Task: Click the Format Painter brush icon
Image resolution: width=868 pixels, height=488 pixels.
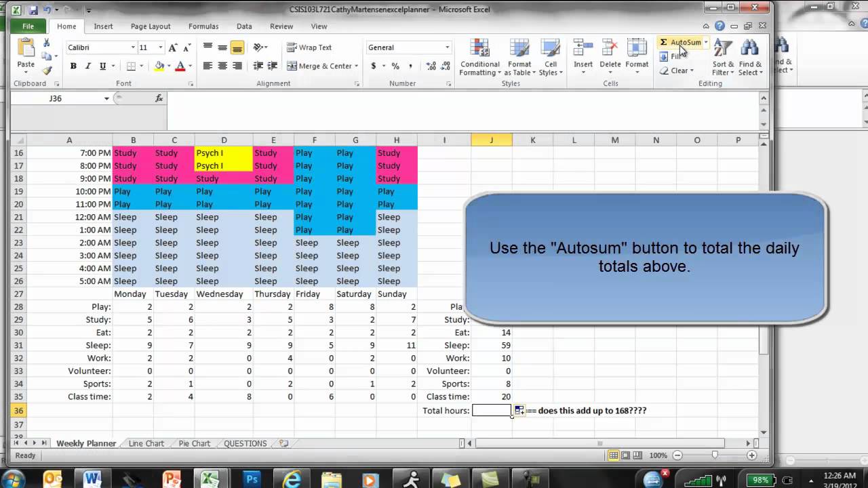Action: click(x=47, y=70)
